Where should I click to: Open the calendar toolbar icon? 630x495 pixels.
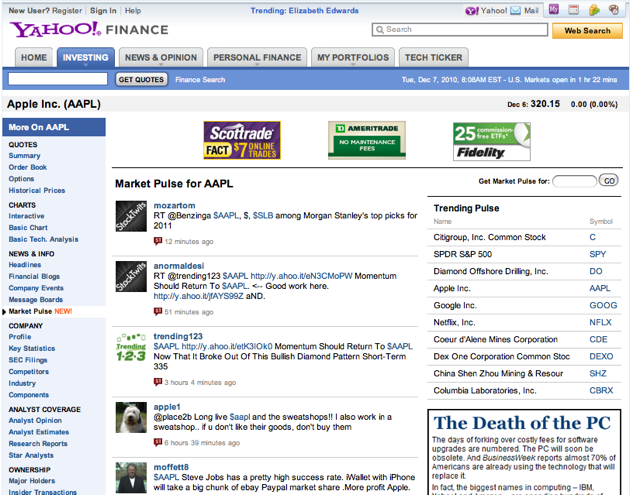coord(574,10)
